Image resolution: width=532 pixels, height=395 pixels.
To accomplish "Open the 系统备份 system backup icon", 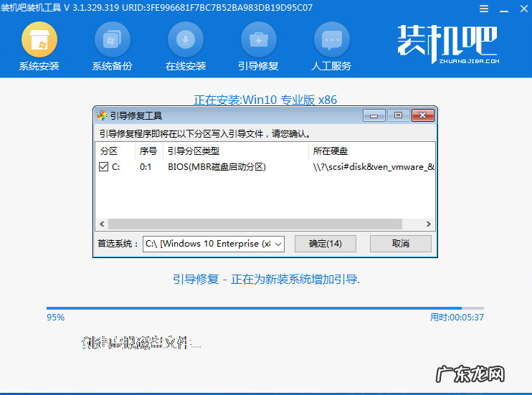I will tap(112, 39).
